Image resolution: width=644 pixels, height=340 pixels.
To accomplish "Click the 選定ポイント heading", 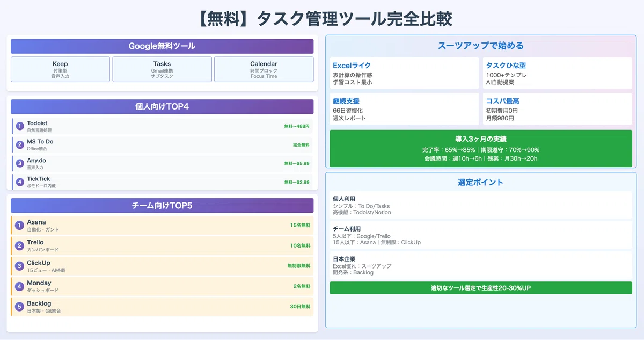I will pos(481,182).
